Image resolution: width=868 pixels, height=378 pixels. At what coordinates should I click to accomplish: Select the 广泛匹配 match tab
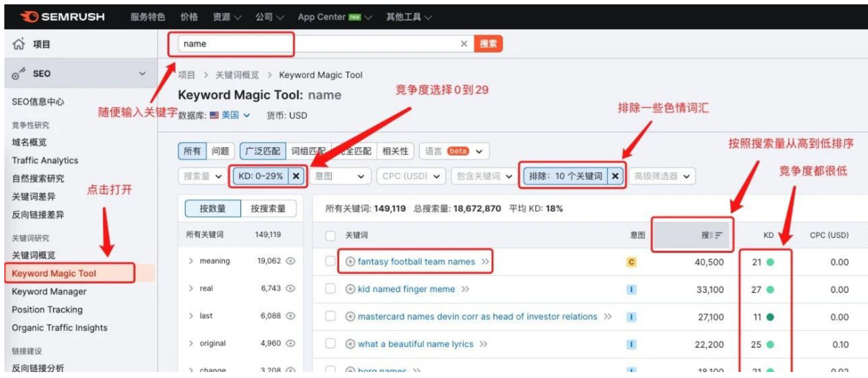point(263,151)
